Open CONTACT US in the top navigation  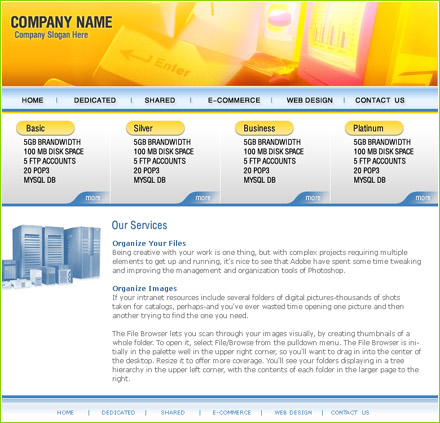(x=380, y=100)
